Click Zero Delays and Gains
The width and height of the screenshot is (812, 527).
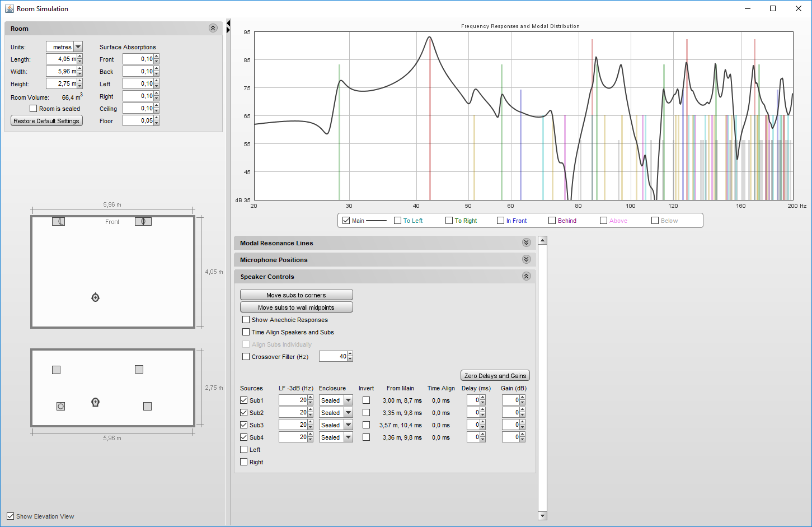coord(495,376)
